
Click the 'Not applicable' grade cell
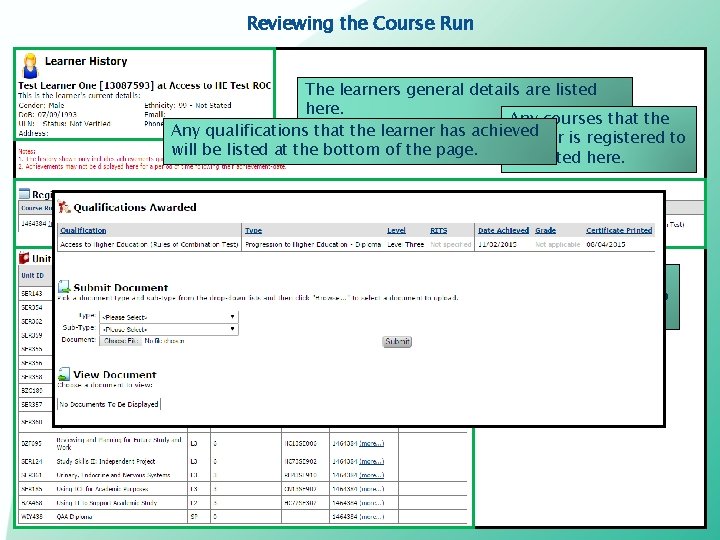557,244
